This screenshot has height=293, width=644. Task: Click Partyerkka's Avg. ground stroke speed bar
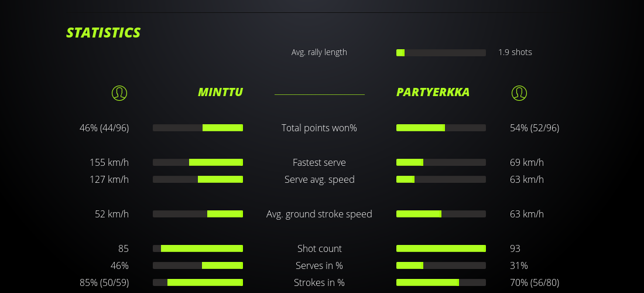tap(441, 214)
